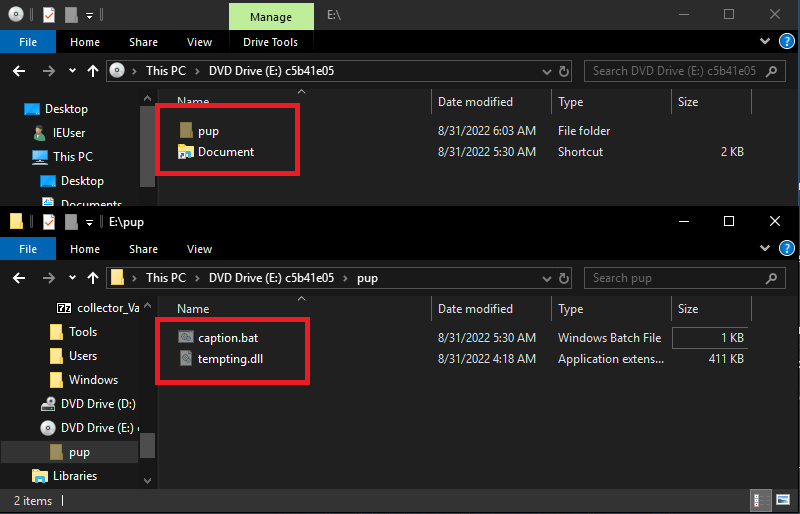Viewport: 800px width, 514px height.
Task: Select caption.bat file
Action: pyautogui.click(x=228, y=338)
